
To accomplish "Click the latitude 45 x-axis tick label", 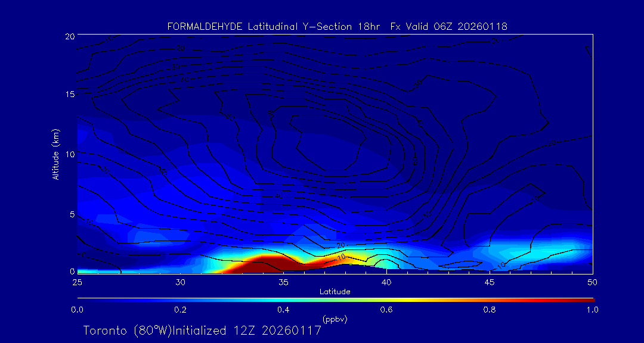I will (x=490, y=282).
